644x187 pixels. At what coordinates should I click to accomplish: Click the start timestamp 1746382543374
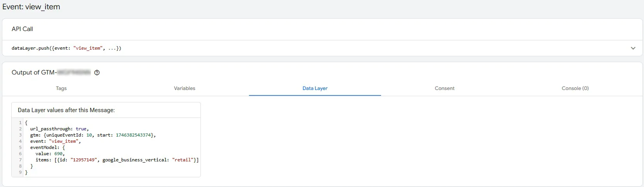click(x=133, y=135)
